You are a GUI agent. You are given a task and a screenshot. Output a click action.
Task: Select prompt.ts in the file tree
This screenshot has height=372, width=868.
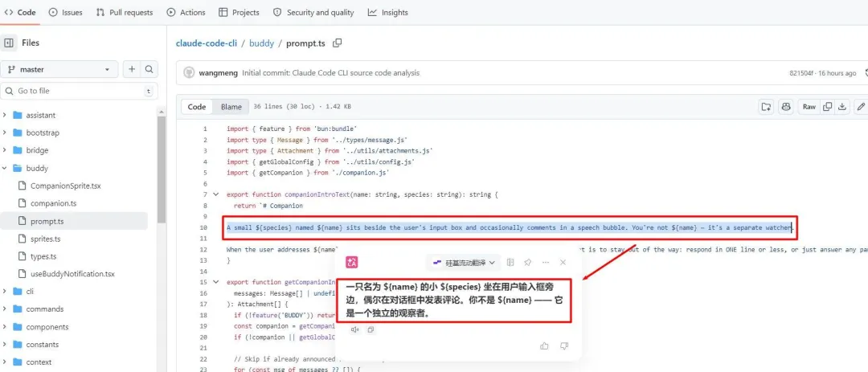pos(47,221)
